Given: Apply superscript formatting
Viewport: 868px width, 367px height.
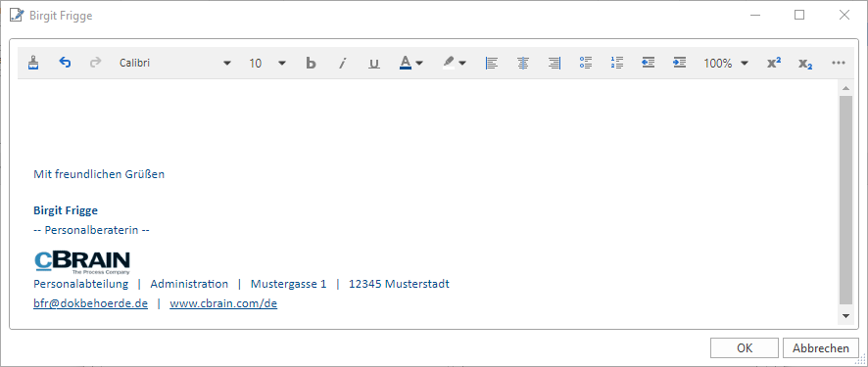Looking at the screenshot, I should click(774, 63).
